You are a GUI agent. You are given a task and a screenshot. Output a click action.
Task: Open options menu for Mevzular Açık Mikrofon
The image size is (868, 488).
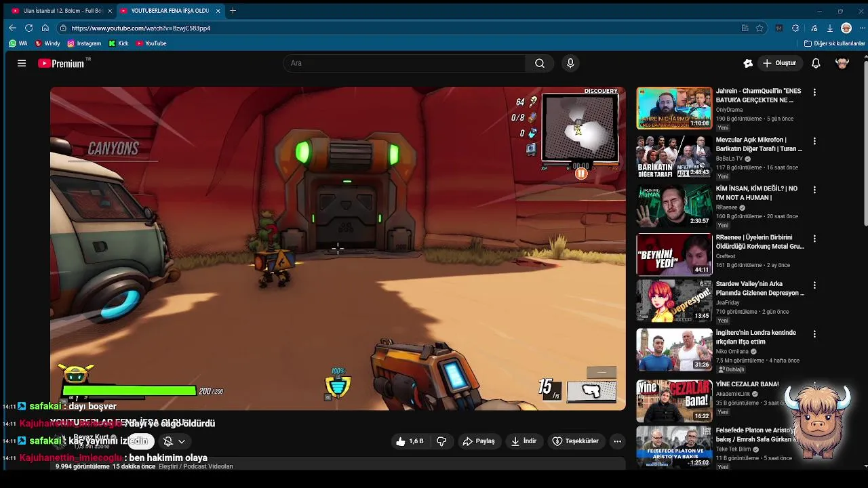(x=814, y=141)
